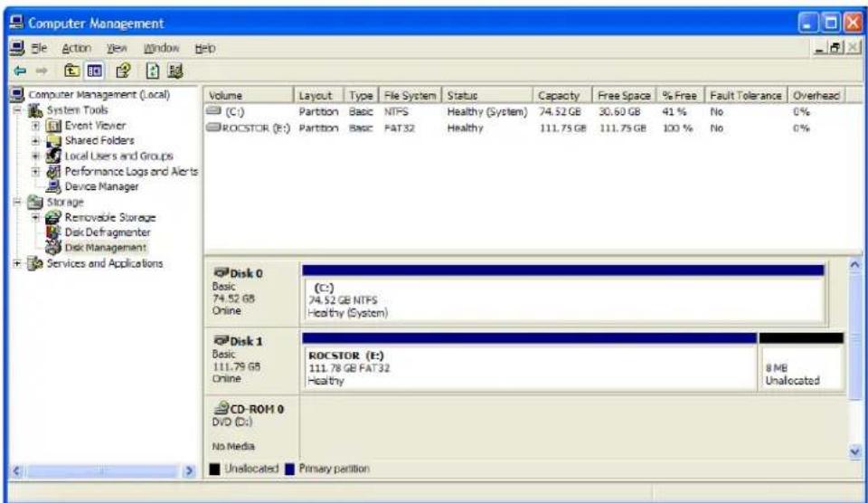Expand Local Users and Groups node
The width and height of the screenshot is (868, 503).
[x=35, y=157]
